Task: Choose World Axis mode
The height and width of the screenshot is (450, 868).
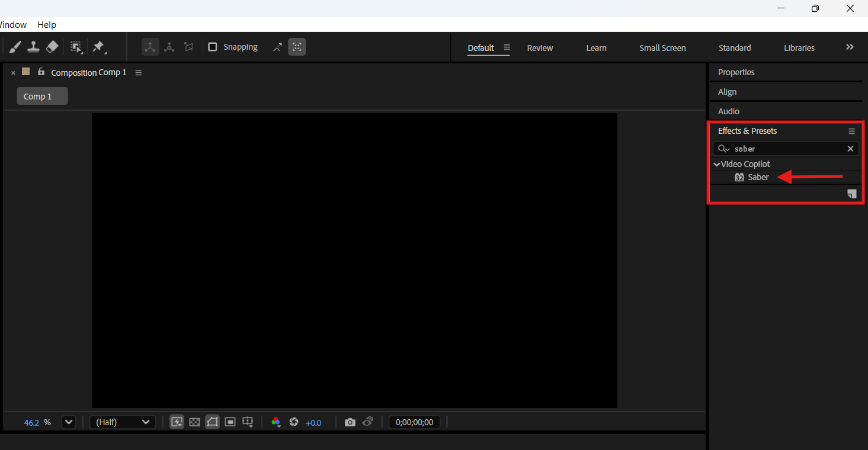Action: click(169, 47)
